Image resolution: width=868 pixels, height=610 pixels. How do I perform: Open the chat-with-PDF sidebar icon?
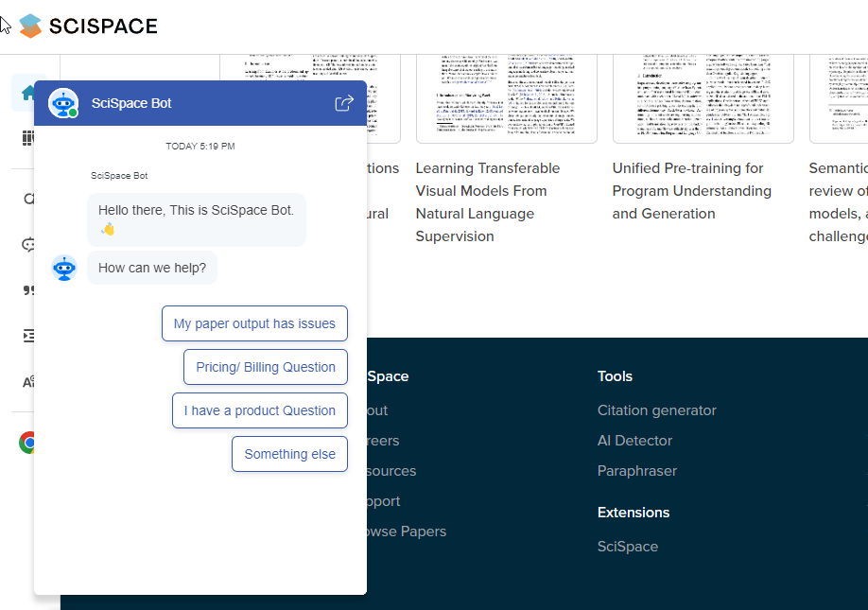(x=28, y=244)
